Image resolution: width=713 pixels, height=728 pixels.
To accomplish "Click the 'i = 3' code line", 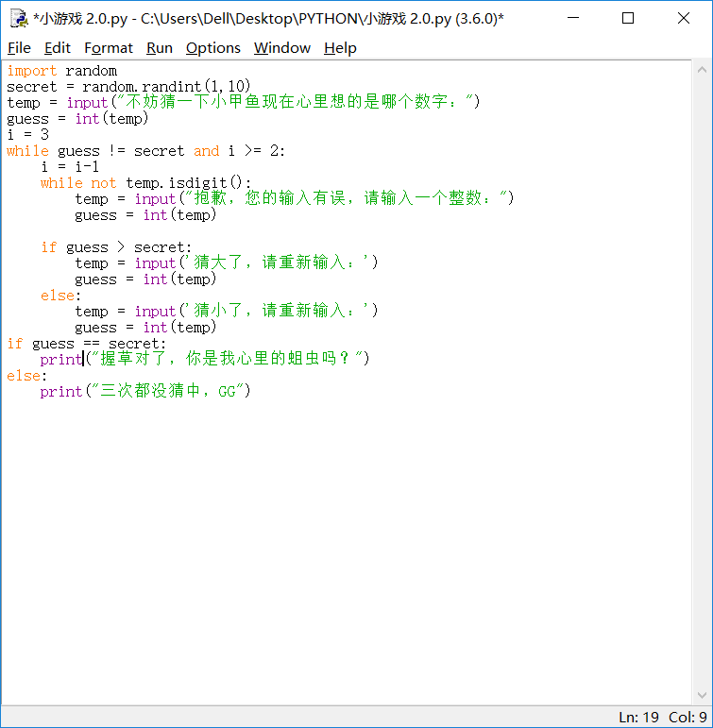I will [27, 135].
